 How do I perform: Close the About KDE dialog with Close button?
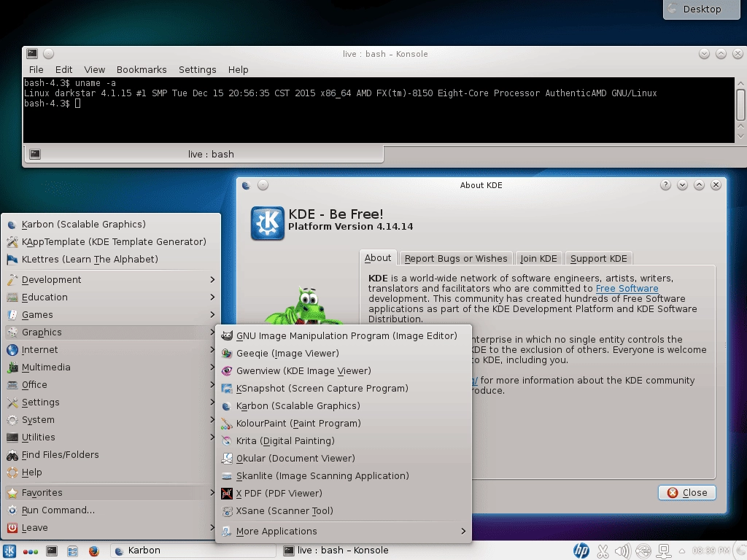pos(687,493)
